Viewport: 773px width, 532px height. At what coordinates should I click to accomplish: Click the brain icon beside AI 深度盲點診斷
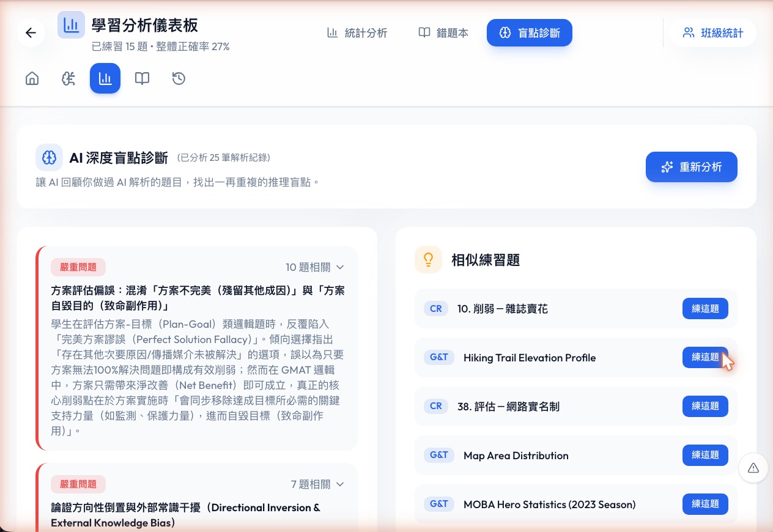pos(49,158)
